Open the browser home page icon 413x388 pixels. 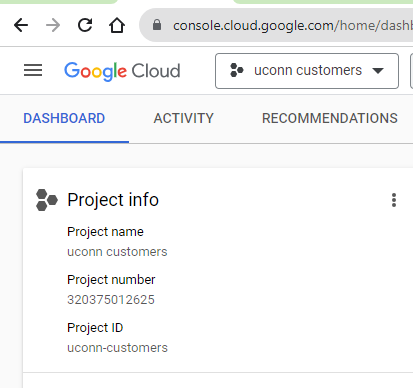(x=117, y=25)
